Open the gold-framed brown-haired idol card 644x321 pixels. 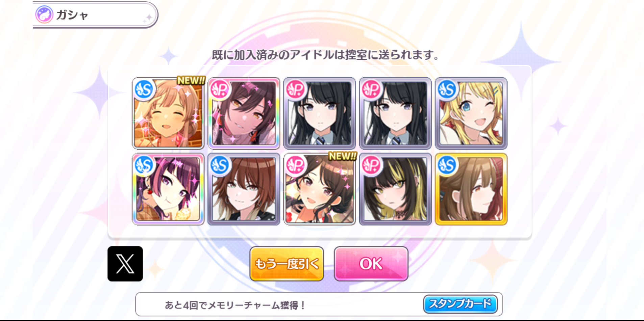(x=471, y=189)
